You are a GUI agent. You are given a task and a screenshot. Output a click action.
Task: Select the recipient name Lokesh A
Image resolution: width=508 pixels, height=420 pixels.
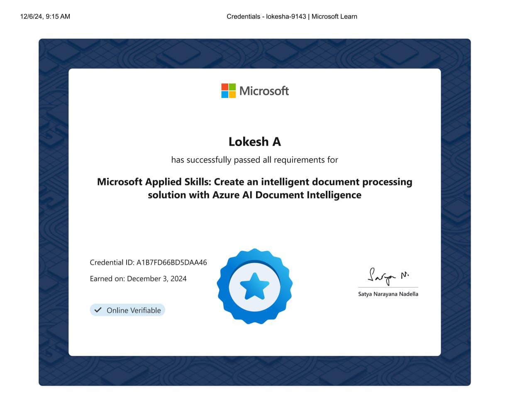click(x=254, y=142)
